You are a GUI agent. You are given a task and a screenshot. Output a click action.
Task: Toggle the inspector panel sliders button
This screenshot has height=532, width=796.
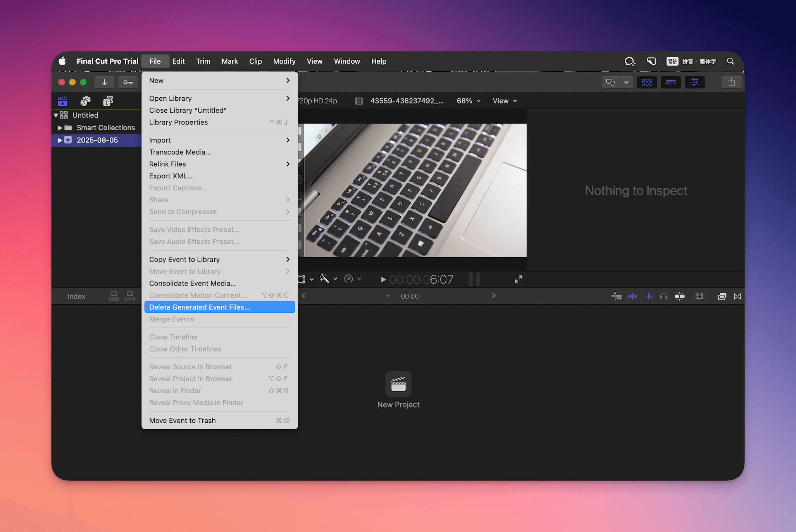tap(694, 82)
